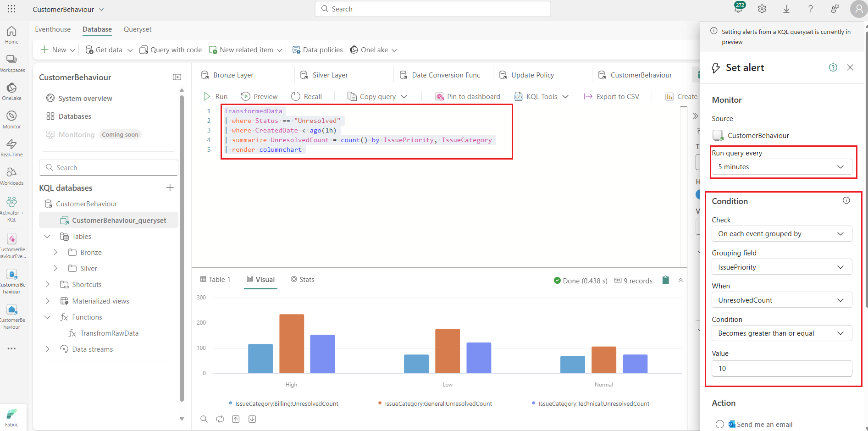Click the notifications icon with 272 badge
Image resolution: width=868 pixels, height=431 pixels.
738,8
